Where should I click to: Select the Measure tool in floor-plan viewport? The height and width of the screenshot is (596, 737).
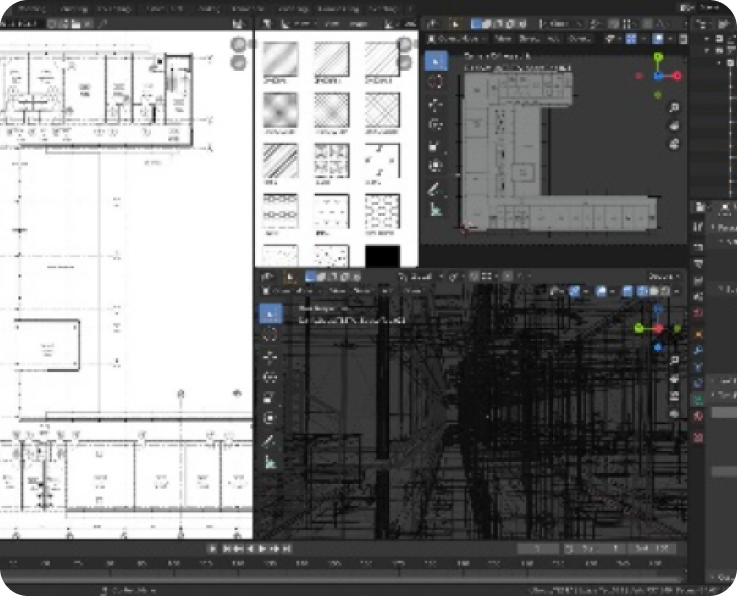click(x=435, y=210)
